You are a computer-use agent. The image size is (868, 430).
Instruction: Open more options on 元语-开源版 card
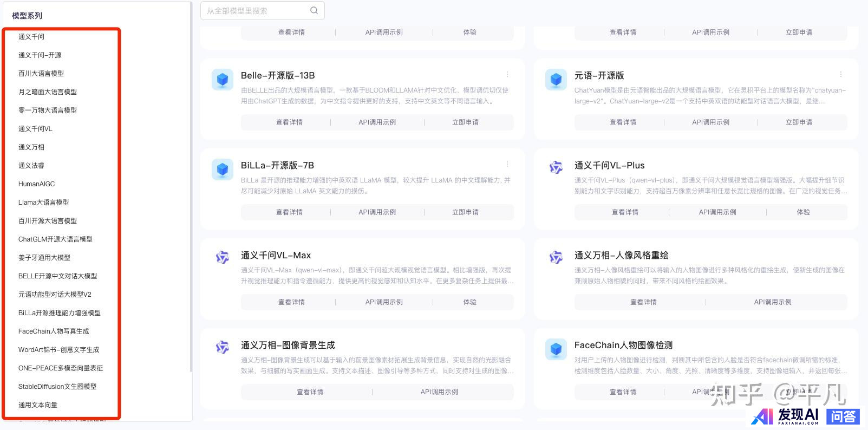[x=841, y=74]
